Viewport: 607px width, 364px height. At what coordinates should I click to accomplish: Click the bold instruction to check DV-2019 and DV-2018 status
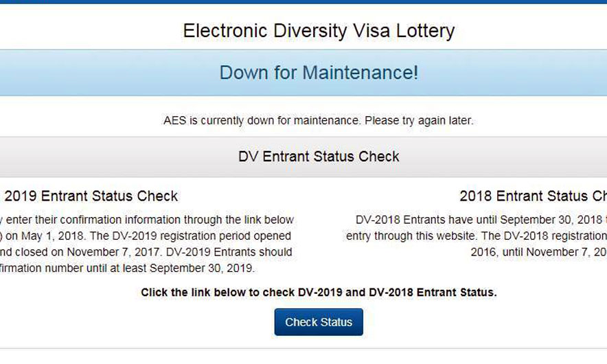[x=319, y=293]
